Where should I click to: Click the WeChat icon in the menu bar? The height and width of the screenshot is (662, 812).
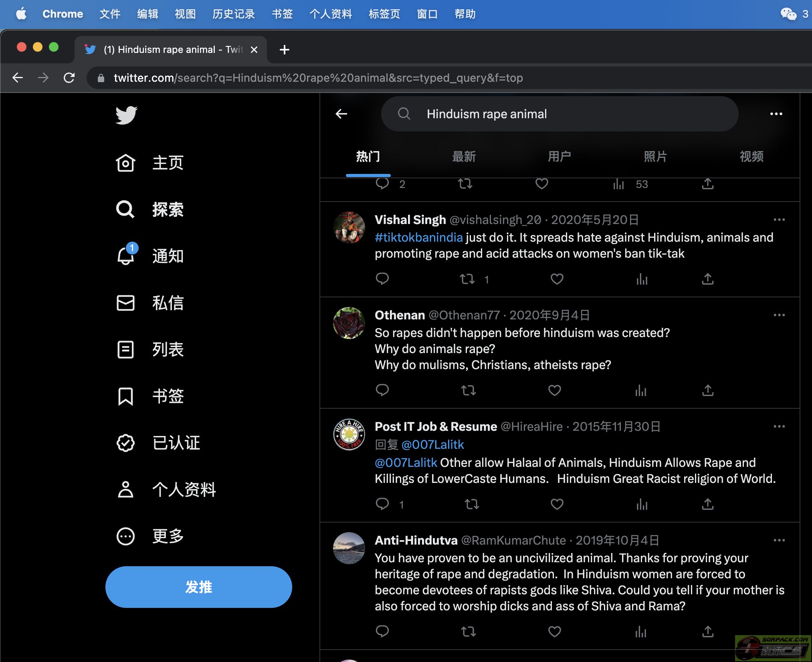tap(788, 14)
